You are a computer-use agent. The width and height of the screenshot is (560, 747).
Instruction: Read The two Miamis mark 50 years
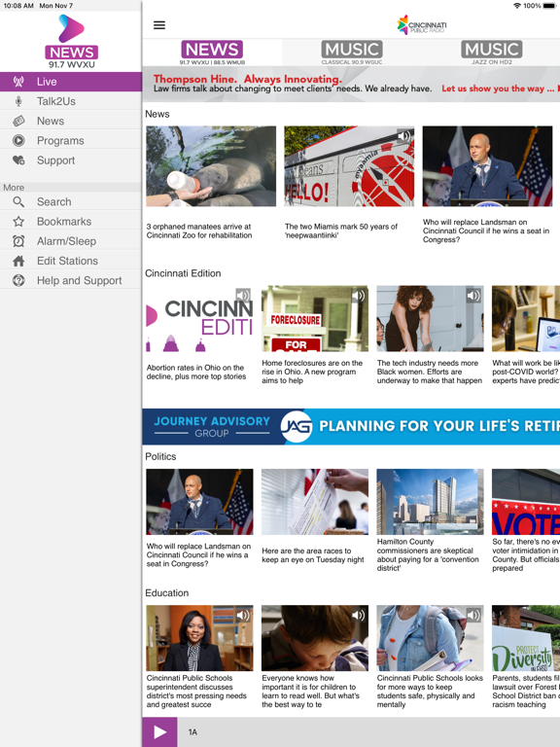tap(341, 231)
